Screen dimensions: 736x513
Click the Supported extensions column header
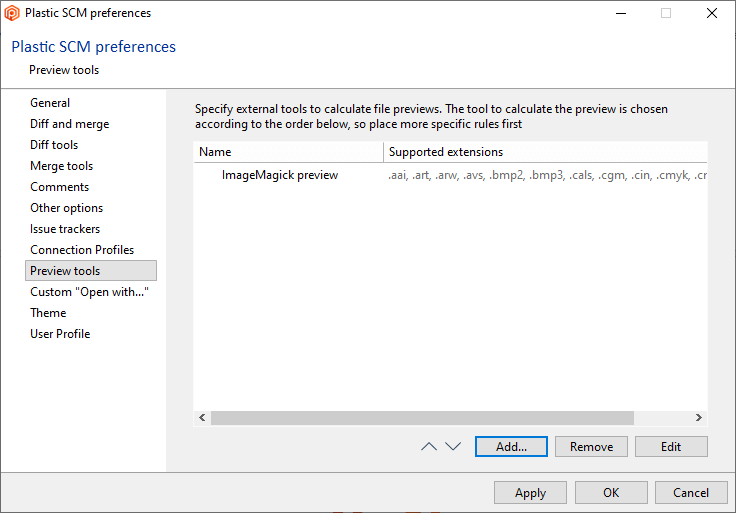click(x=545, y=152)
